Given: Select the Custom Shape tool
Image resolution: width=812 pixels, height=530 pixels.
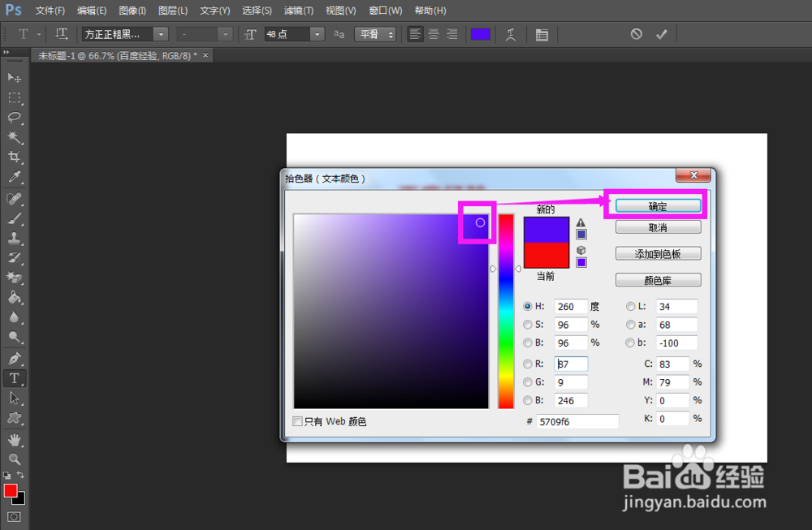Looking at the screenshot, I should click(x=14, y=418).
